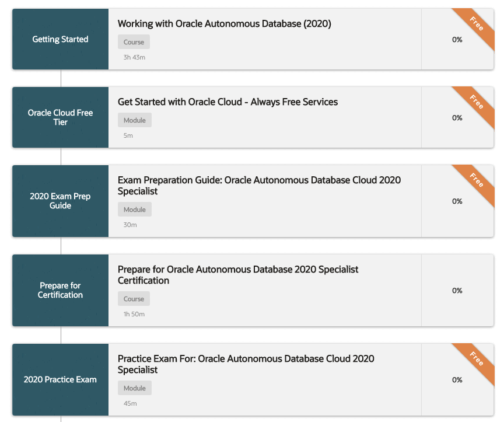Screen dimensions: 504x422
Task: Click 0% progress on Working with Oracle course
Action: click(457, 40)
